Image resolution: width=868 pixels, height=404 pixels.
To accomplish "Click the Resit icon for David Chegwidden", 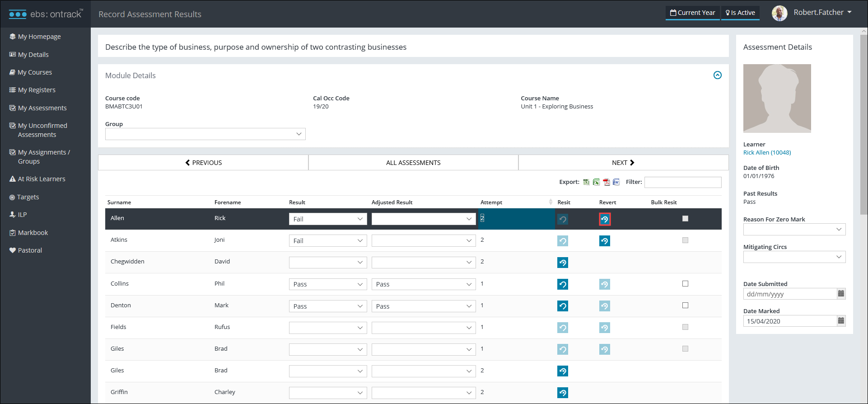I will click(563, 263).
